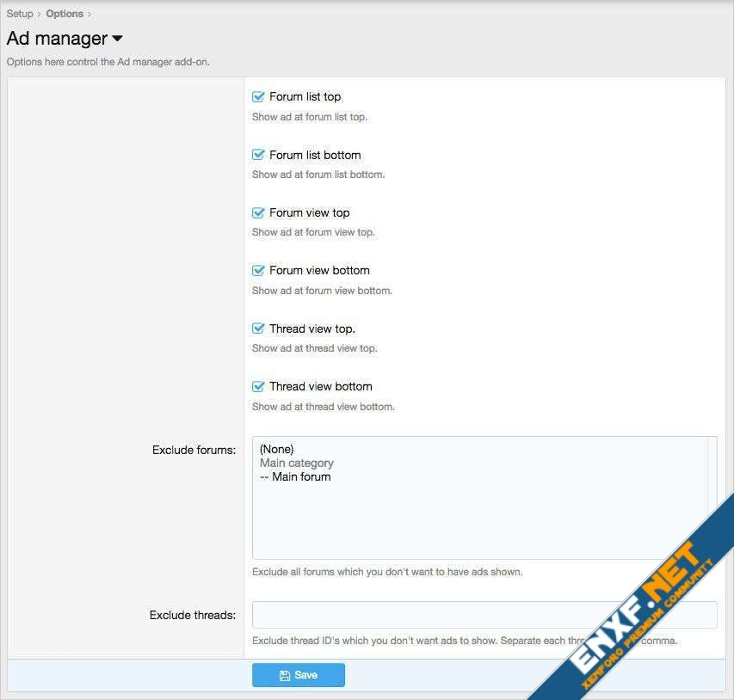Screen dimensions: 734x700
Task: Uncheck the Forum list top checkbox
Action: 258,97
